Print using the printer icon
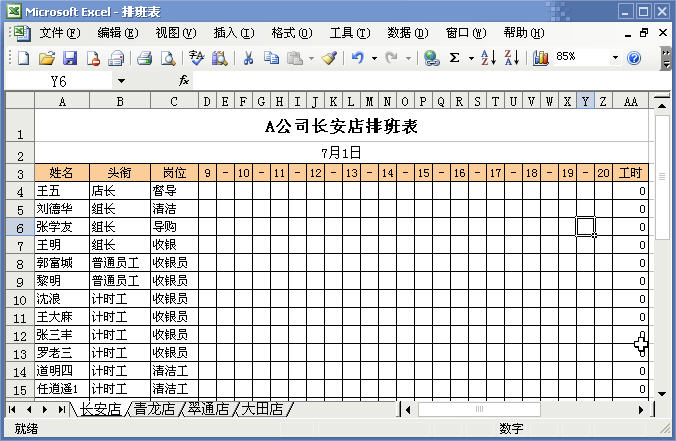 (145, 58)
